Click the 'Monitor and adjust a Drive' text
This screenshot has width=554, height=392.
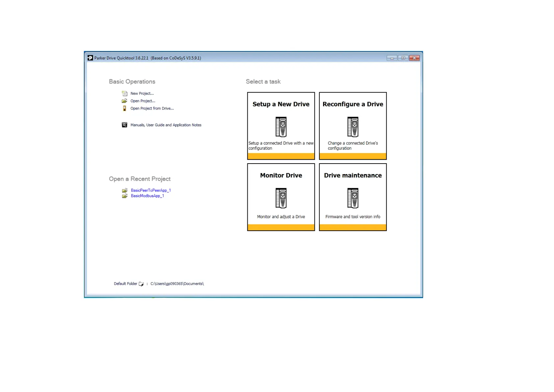(281, 217)
